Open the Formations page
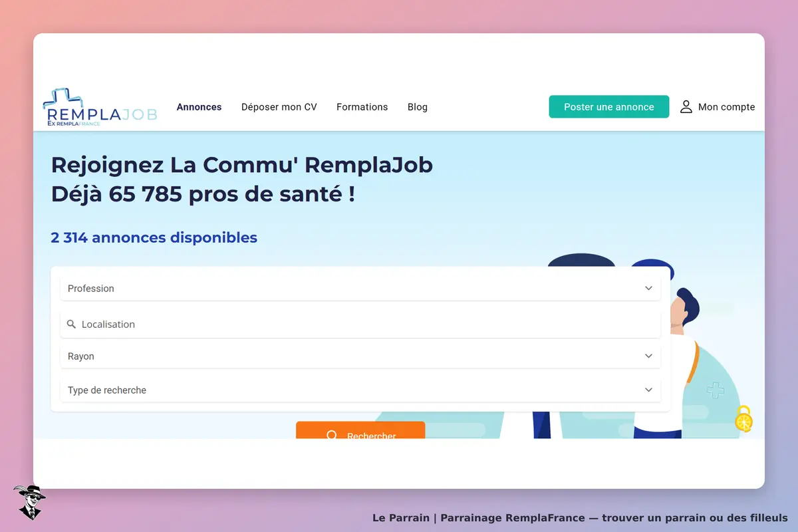This screenshot has width=798, height=532. 362,107
